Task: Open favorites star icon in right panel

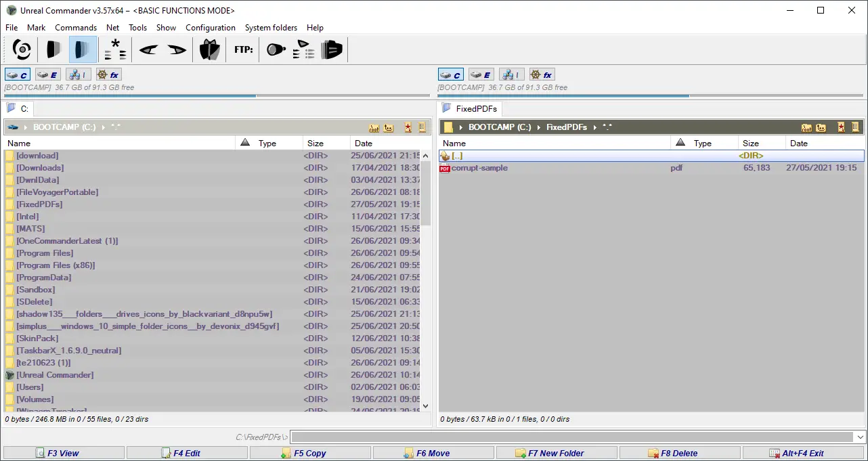Action: (x=841, y=127)
